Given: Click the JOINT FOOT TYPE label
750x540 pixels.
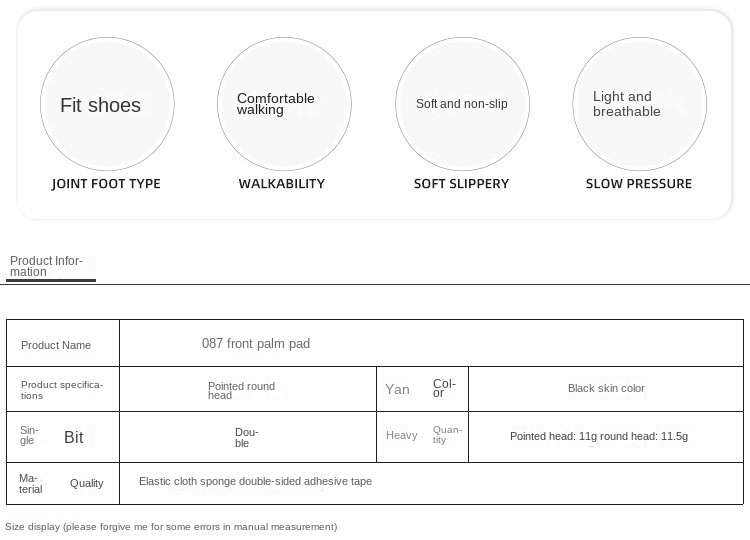Looking at the screenshot, I should pos(106,184).
